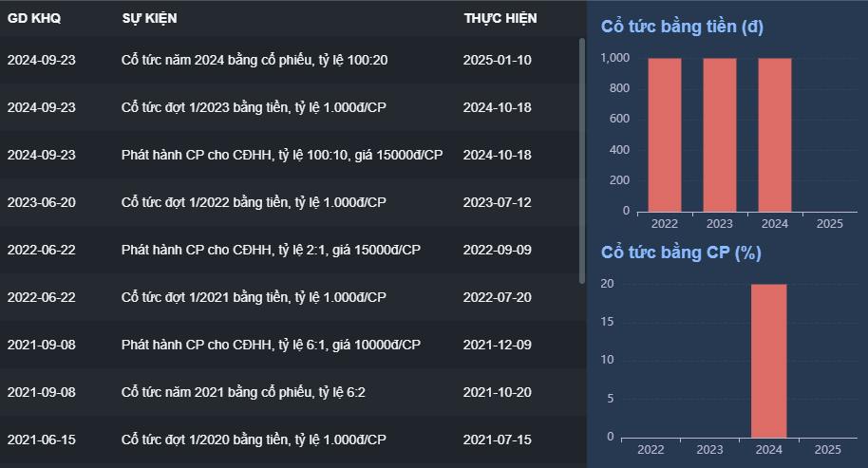
Task: Select the share issuance row with ratio 100:10
Action: pos(282,155)
